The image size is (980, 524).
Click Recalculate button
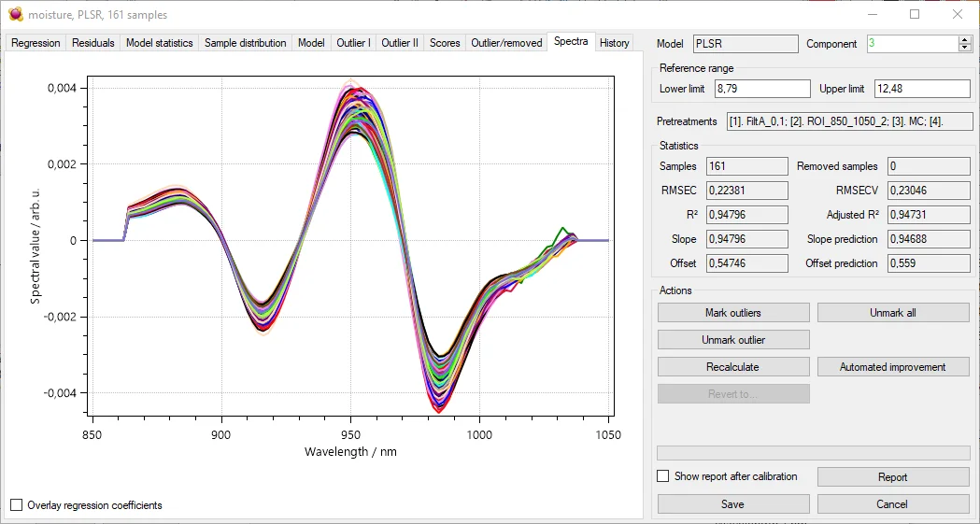(x=732, y=367)
